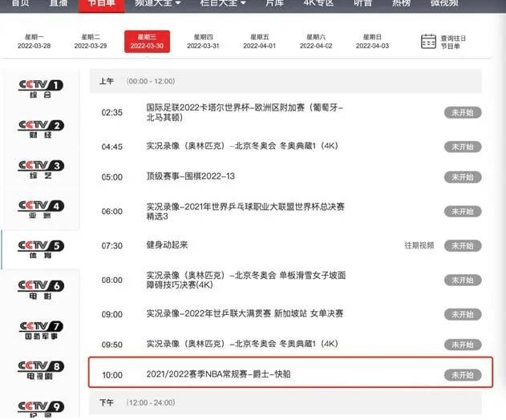Screen dimensions: 506x420
Task: Choose 星期六 2022-04-02 date
Action: [316, 42]
